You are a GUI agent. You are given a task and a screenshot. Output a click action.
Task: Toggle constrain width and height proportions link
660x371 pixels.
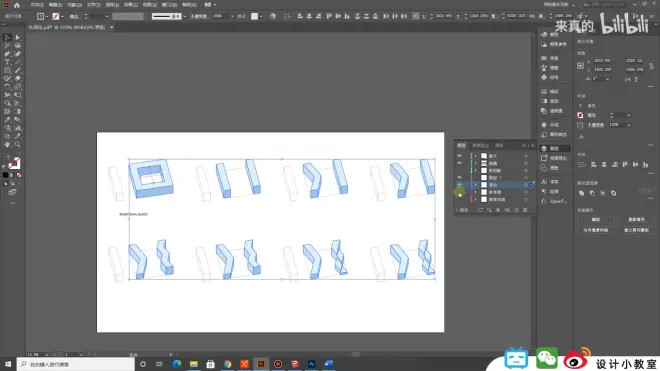coord(651,66)
